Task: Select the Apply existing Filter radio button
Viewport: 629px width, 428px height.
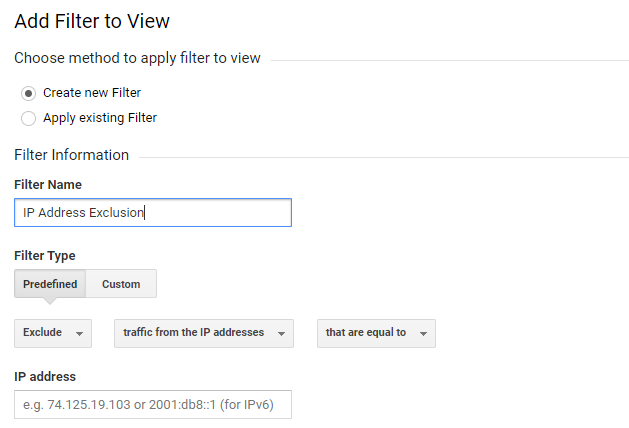Action: pos(28,118)
